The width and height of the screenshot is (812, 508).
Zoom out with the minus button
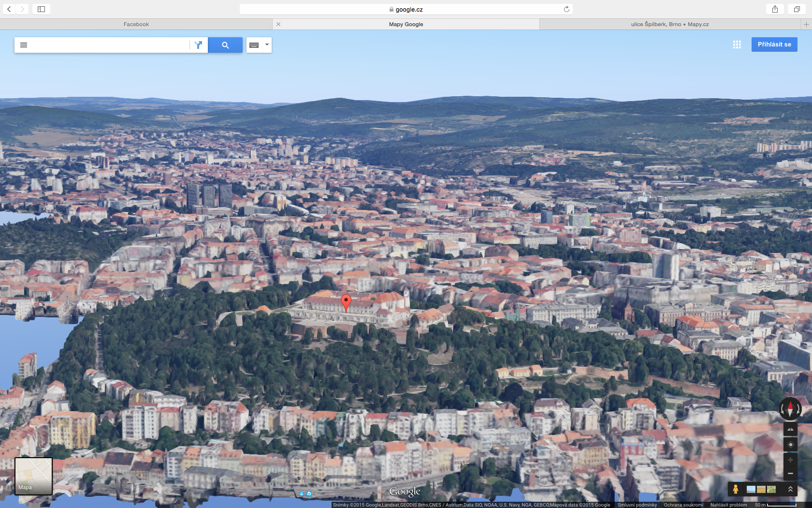(x=790, y=474)
